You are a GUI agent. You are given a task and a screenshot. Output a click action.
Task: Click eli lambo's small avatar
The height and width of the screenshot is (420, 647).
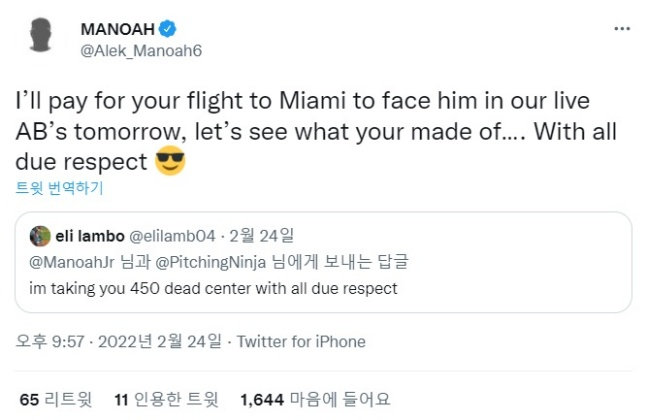(x=39, y=236)
